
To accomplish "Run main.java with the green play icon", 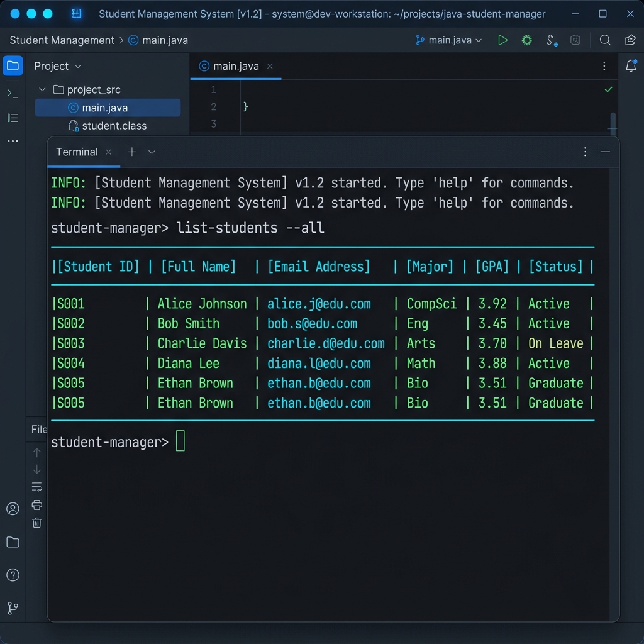I will click(502, 40).
